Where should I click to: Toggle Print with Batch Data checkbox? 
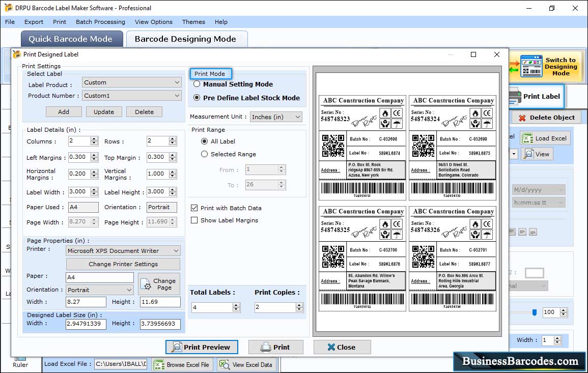coord(194,208)
